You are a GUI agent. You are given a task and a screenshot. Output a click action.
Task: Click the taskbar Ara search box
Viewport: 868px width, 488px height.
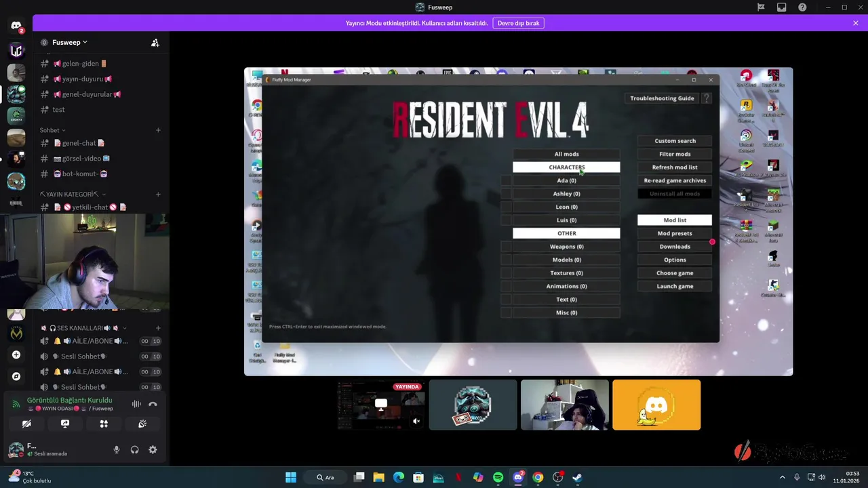(325, 477)
